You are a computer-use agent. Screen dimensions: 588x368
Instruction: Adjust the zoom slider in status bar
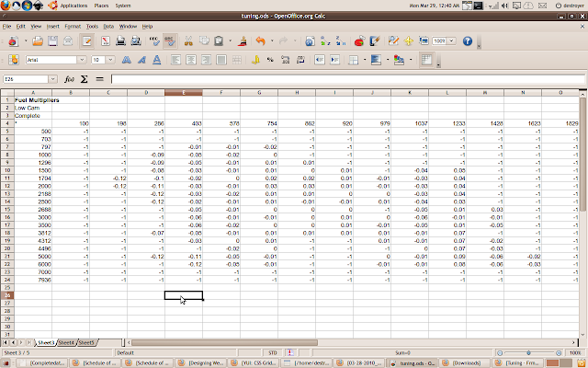click(x=529, y=352)
